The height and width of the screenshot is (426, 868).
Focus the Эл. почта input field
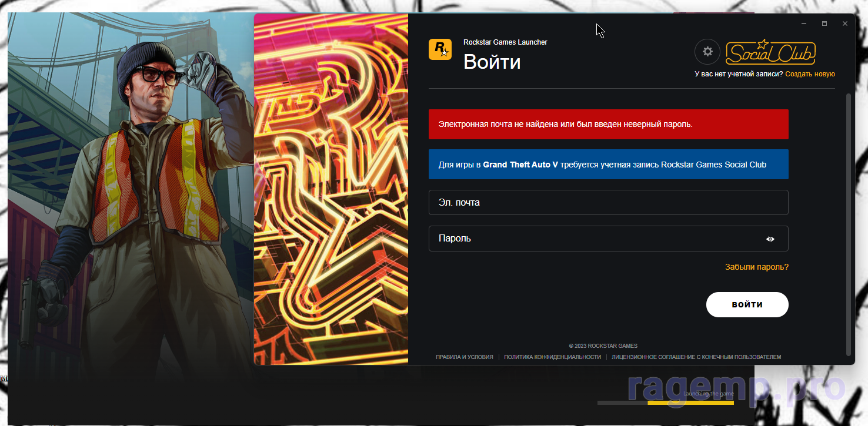tap(608, 203)
